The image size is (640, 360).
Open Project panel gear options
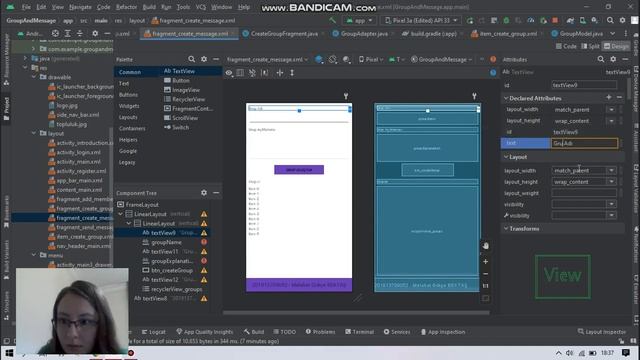95,33
